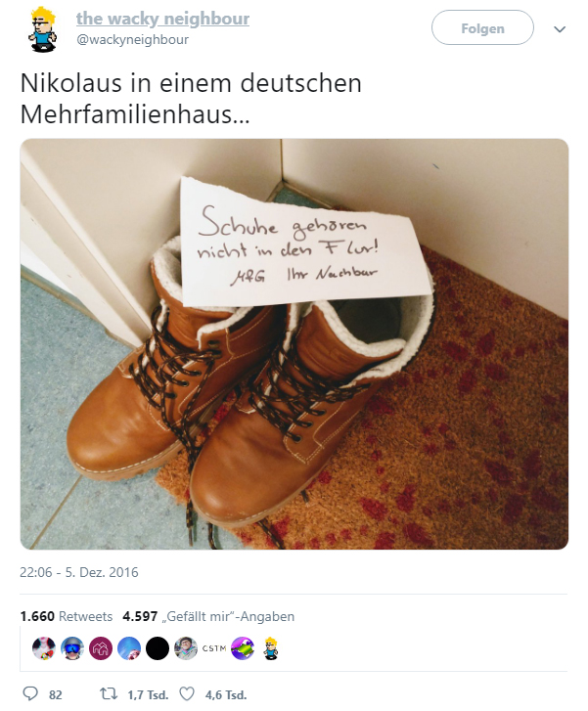
Task: View the 4.597 Gefällt mir list
Action: (208, 616)
